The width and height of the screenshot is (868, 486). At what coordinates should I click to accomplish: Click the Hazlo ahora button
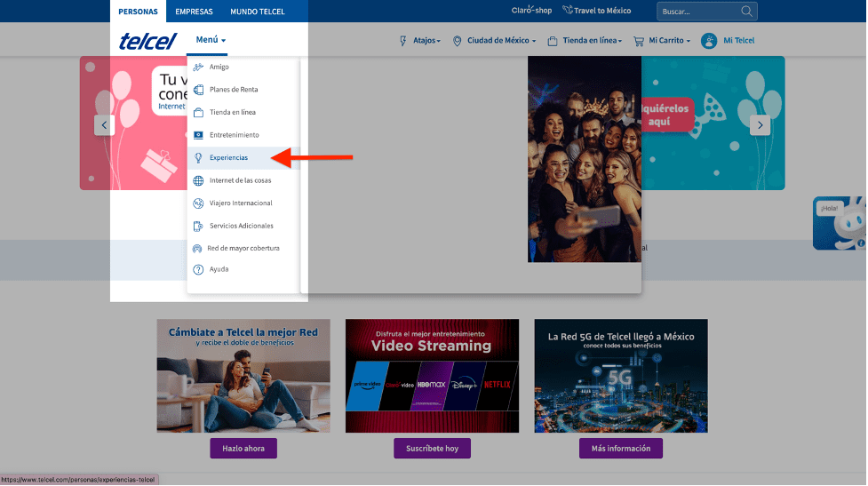[x=243, y=449]
